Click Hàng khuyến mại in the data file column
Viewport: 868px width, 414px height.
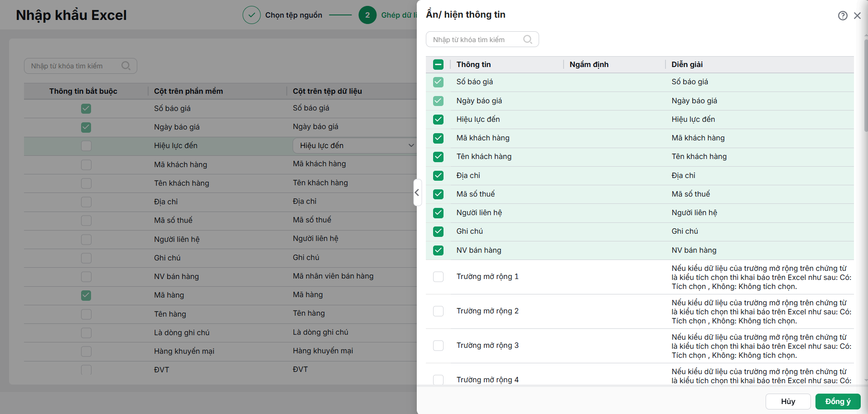tap(323, 351)
